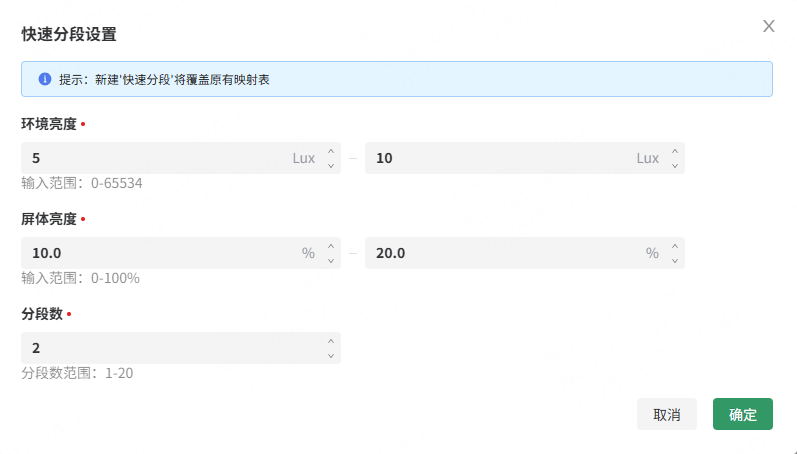Click the maximum 环境亮度 input showing 10
The width and height of the screenshot is (797, 454).
pyautogui.click(x=495, y=158)
